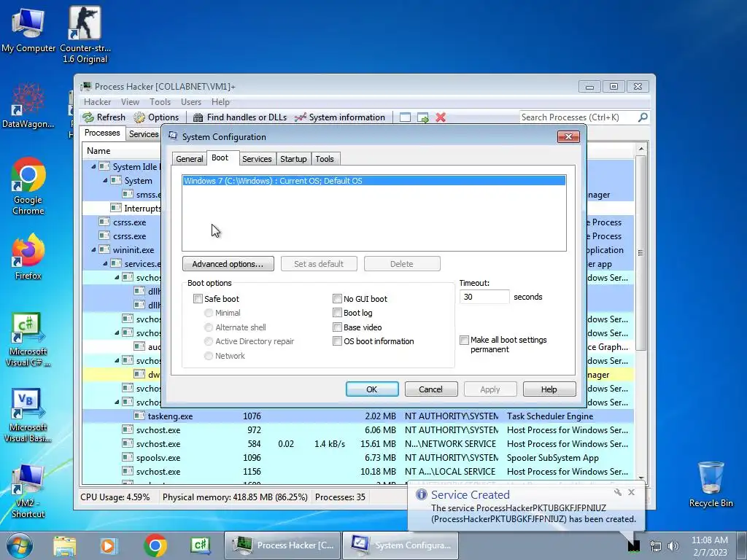
Task: Check Make all boot settings permanent
Action: pos(464,340)
